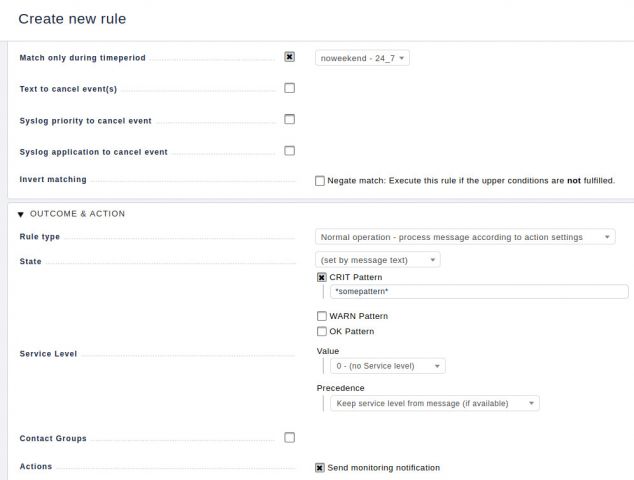Open the State dropdown set by message text

pos(378,260)
